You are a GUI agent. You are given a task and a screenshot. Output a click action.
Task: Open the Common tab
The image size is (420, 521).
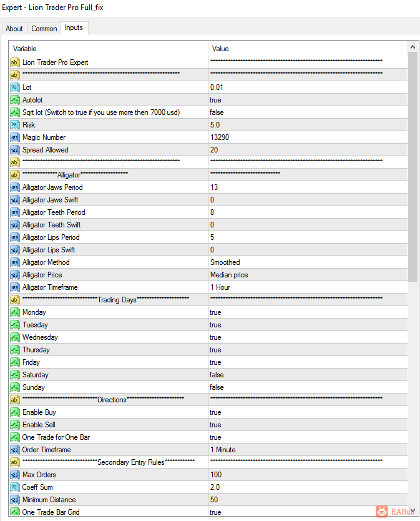pyautogui.click(x=44, y=29)
